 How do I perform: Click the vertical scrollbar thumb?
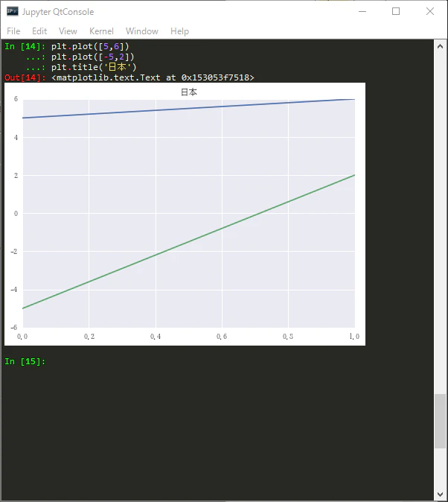pyautogui.click(x=440, y=421)
